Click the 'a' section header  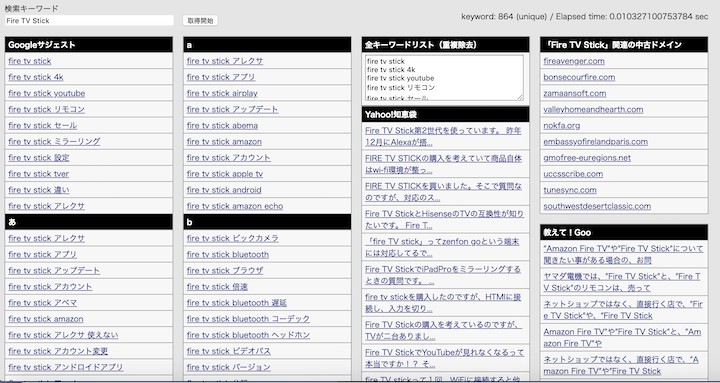(267, 45)
